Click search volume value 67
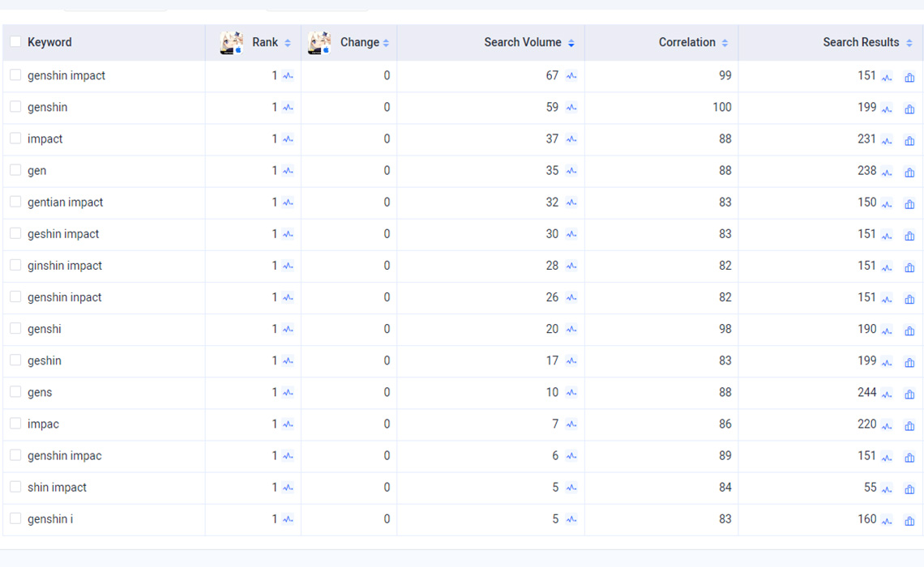Screen dimensions: 924x567 (552, 75)
